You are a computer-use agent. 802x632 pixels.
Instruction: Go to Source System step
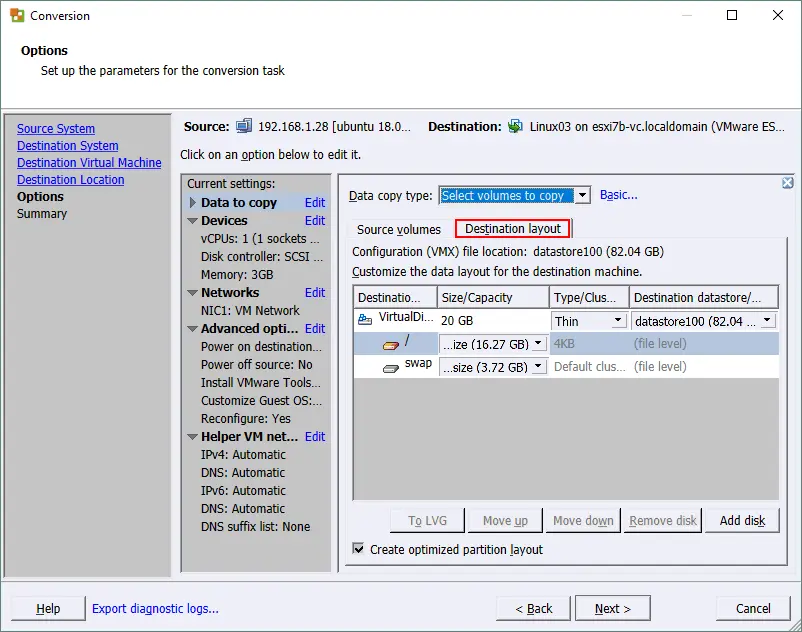[56, 128]
